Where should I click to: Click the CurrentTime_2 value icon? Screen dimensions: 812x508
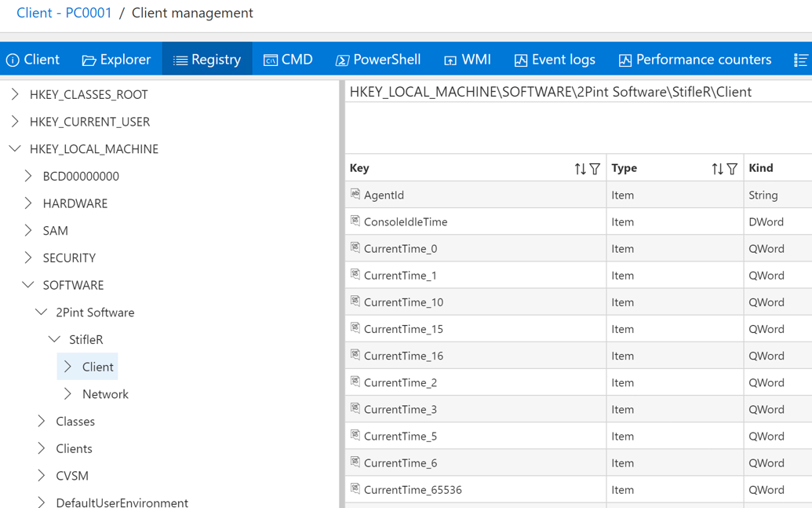355,381
